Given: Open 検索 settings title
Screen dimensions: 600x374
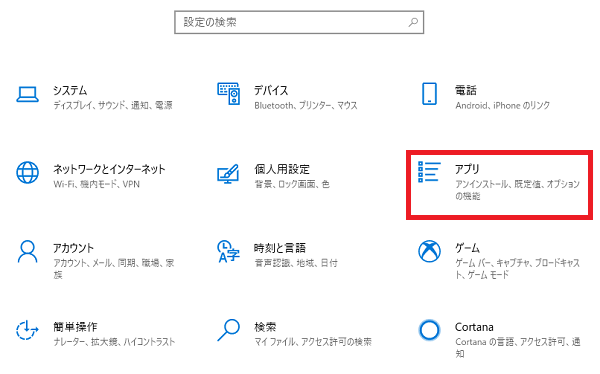Looking at the screenshot, I should 265,327.
